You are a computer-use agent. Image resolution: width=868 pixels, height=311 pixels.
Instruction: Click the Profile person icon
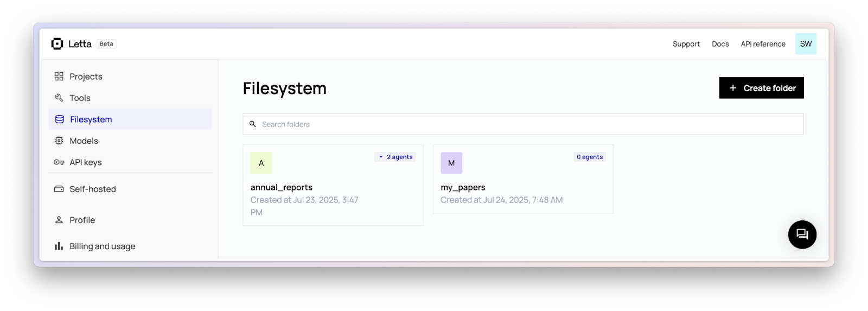tap(59, 220)
